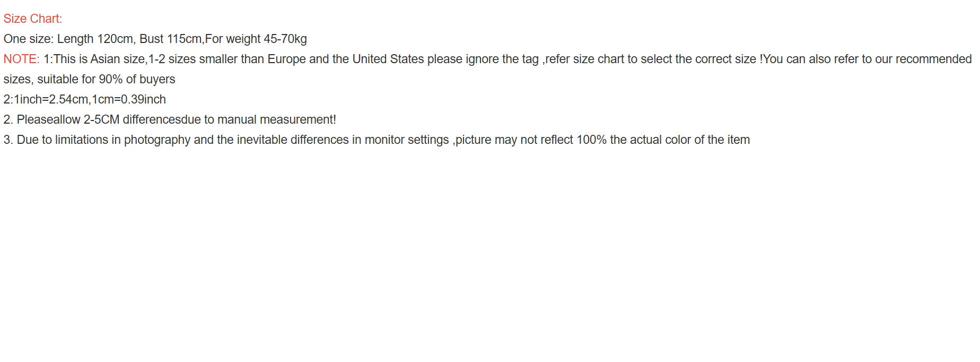
Task: Click the "Length 120cm" text
Action: pos(95,39)
